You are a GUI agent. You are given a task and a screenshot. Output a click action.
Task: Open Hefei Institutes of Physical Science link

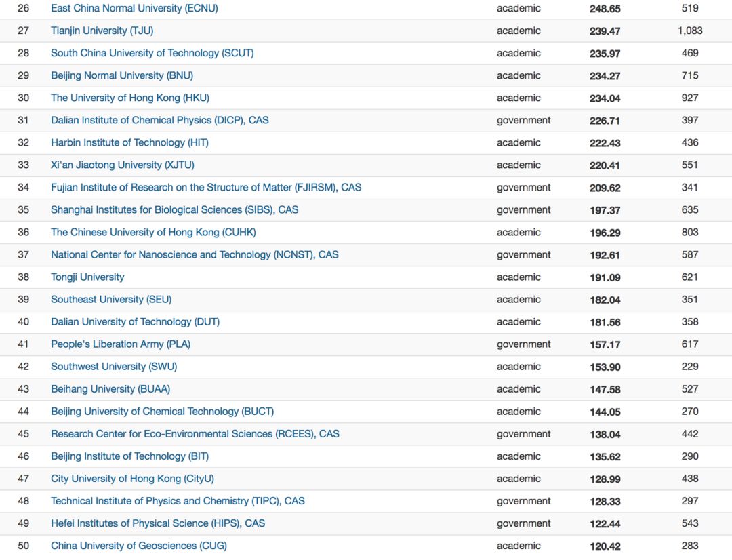pyautogui.click(x=158, y=524)
